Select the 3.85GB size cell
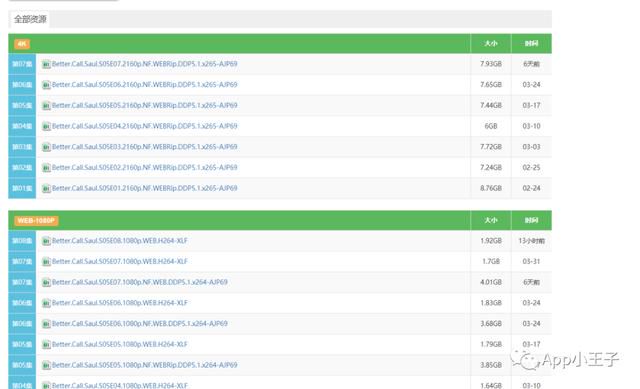 tap(491, 365)
